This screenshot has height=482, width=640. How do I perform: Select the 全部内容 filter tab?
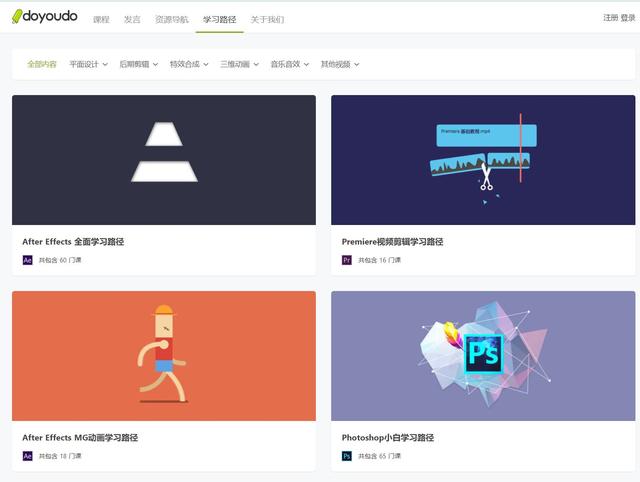pyautogui.click(x=42, y=64)
